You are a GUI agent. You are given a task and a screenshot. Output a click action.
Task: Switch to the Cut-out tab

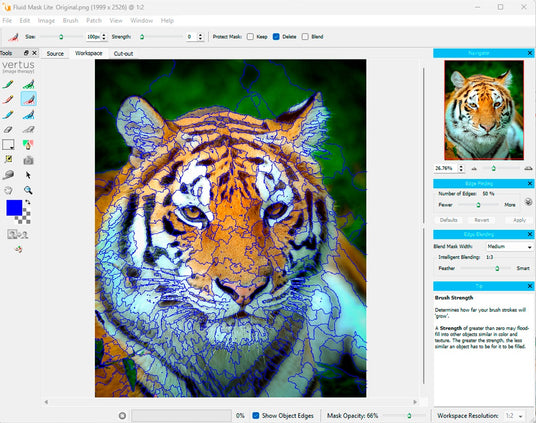click(x=123, y=54)
